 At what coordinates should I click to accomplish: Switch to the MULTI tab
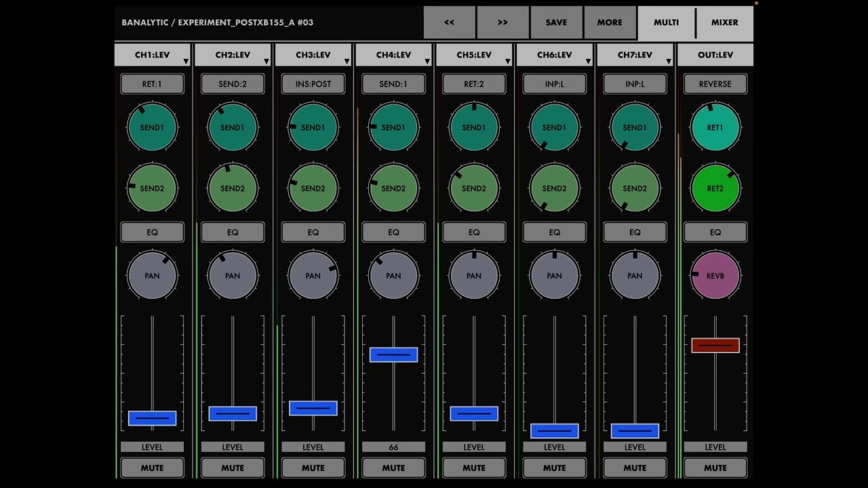666,22
